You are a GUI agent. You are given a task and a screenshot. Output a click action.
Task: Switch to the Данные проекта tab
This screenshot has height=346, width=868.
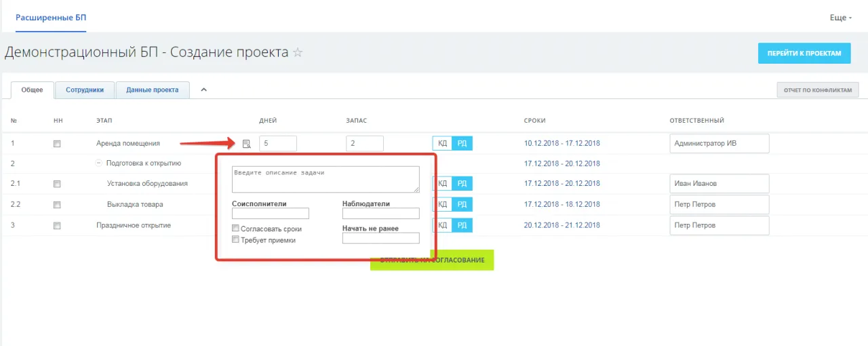tap(152, 90)
